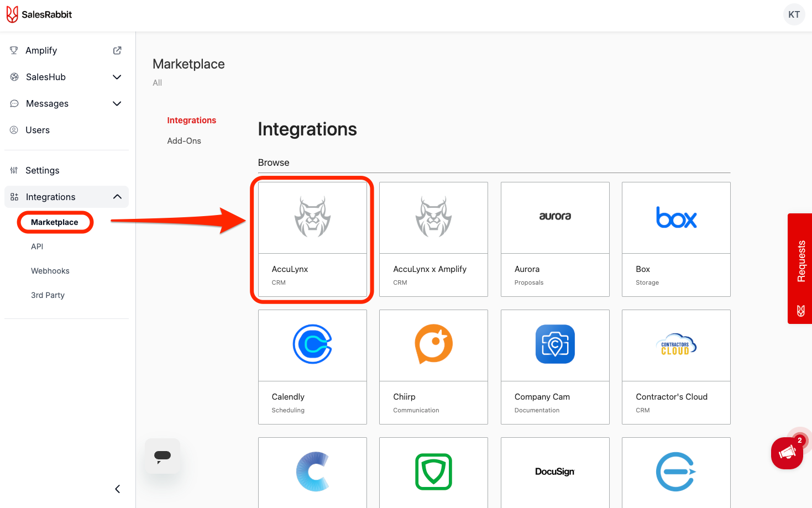
Task: Click the Calendly Scheduling label
Action: pyautogui.click(x=288, y=410)
